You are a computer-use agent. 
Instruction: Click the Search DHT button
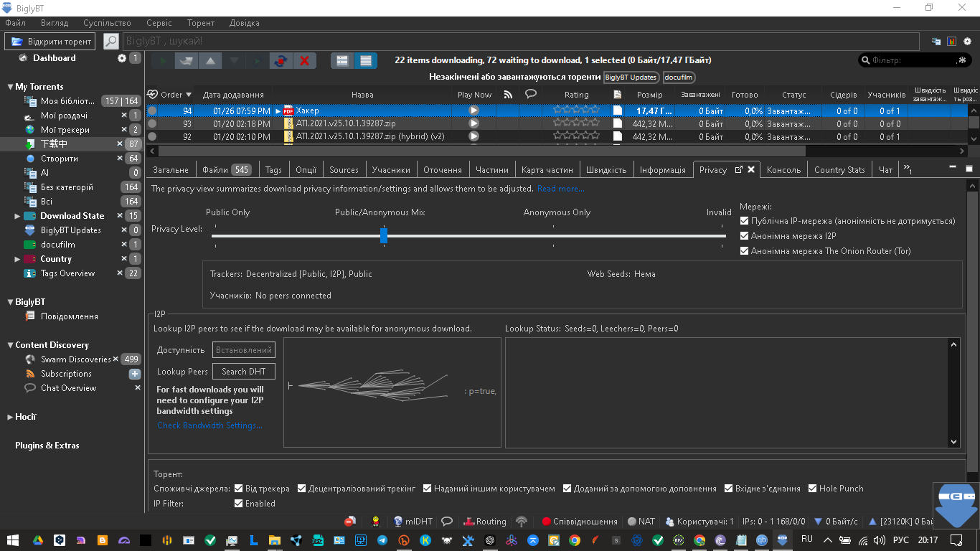pyautogui.click(x=244, y=372)
